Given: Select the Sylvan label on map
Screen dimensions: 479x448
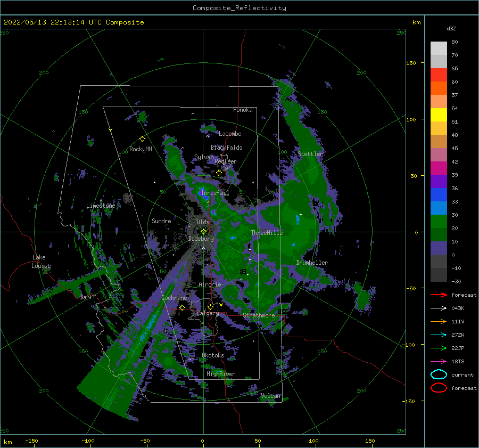Looking at the screenshot, I should [x=204, y=157].
